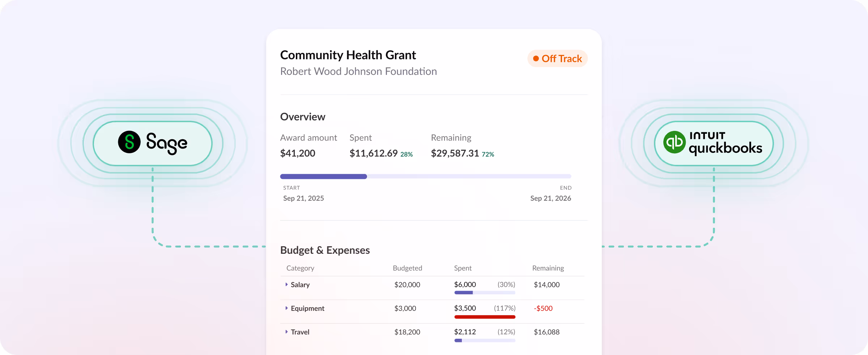Click the orange status dot beside Off Track

(x=536, y=58)
